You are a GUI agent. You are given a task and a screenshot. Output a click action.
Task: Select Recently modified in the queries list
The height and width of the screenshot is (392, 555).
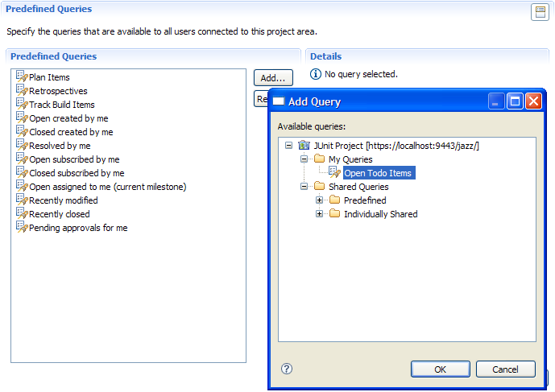pos(64,200)
